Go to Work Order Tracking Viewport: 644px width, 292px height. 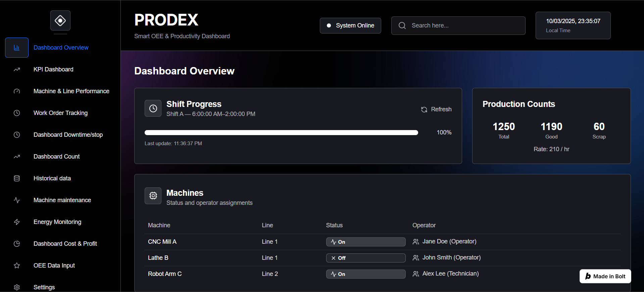pyautogui.click(x=60, y=113)
